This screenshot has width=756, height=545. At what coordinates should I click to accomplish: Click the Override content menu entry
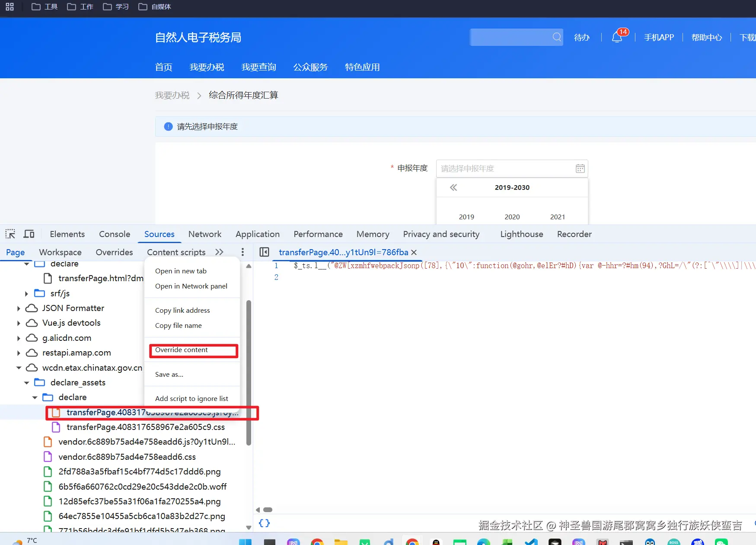tap(182, 350)
